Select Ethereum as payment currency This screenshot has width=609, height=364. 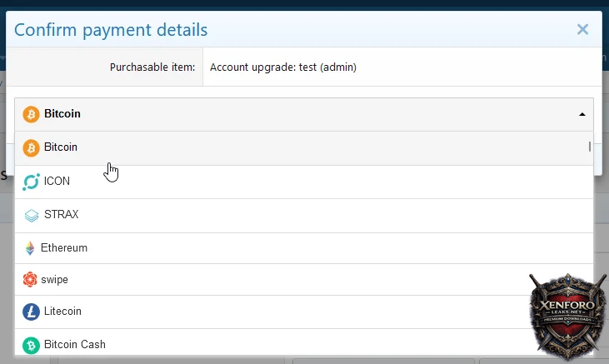(65, 248)
